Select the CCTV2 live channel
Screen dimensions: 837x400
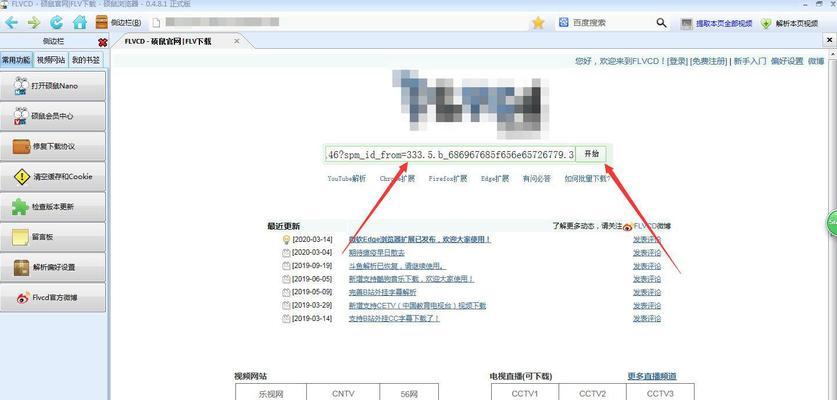[x=593, y=394]
